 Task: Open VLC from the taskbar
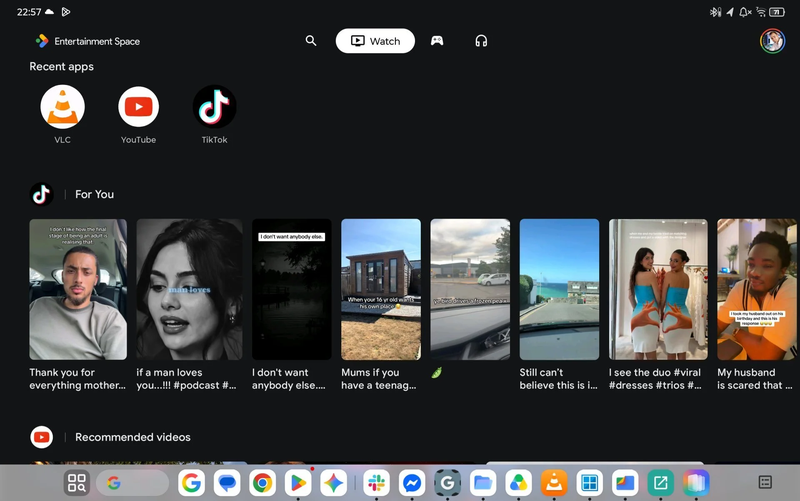pos(554,483)
